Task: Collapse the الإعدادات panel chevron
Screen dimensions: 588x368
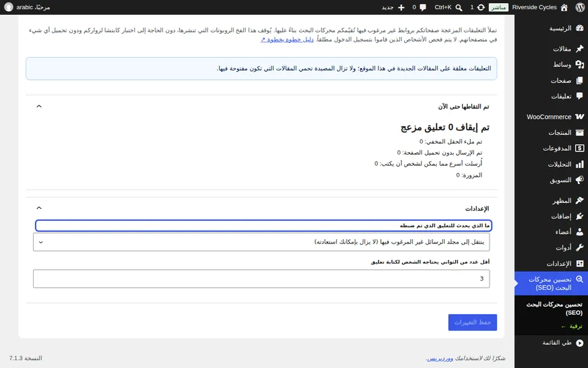Action: pos(39,208)
